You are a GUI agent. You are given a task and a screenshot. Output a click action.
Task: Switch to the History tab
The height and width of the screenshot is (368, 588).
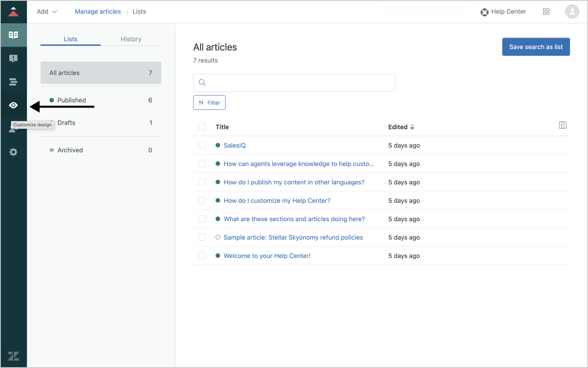(131, 39)
